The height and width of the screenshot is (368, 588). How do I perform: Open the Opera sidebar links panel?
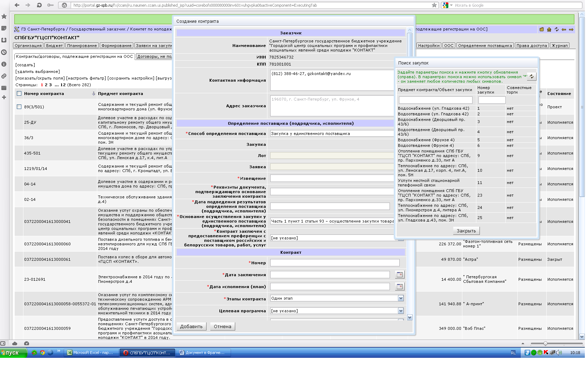pos(4,76)
